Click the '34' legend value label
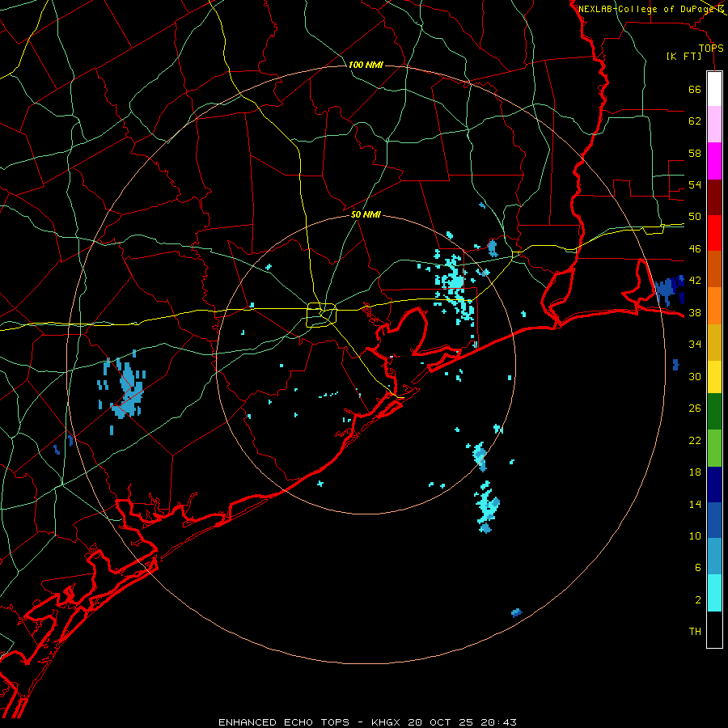The height and width of the screenshot is (728, 728). [x=695, y=345]
